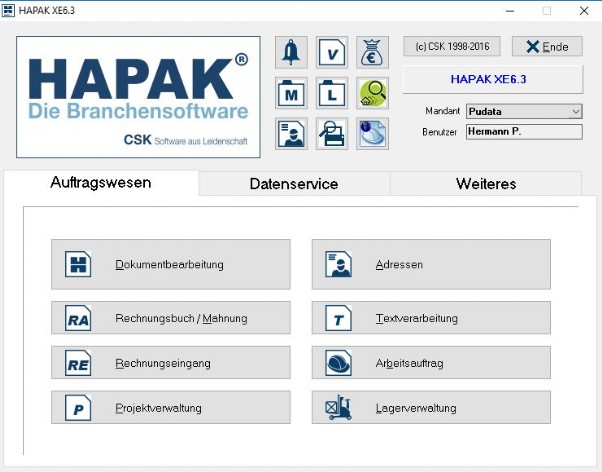Click the computer mouse remote support icon
Viewport: 602px width, 472px height.
(x=372, y=134)
